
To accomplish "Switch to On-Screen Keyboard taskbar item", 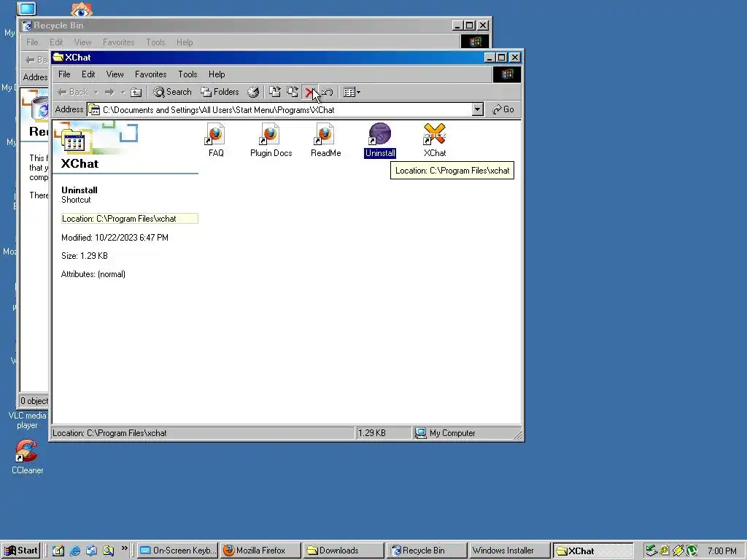I will [178, 551].
